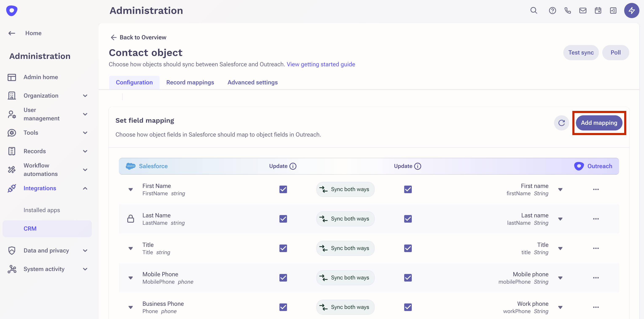644x319 pixels.
Task: Toggle Salesforce Update checkbox for Last Name
Action: coord(283,219)
